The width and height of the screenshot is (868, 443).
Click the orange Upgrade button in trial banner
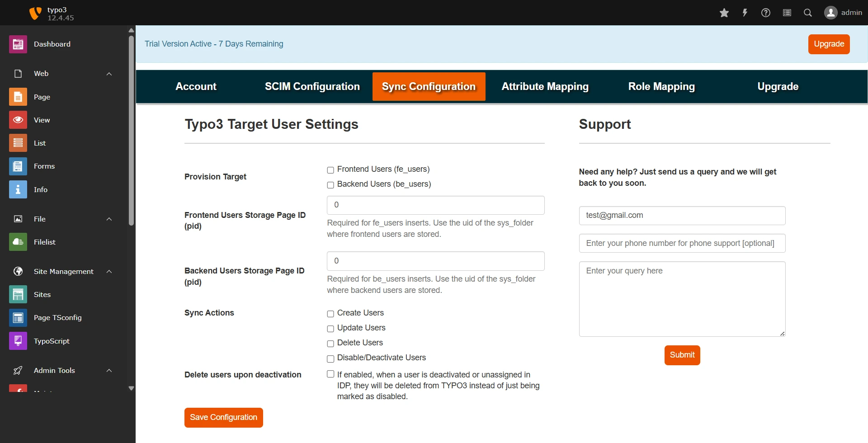pos(829,44)
